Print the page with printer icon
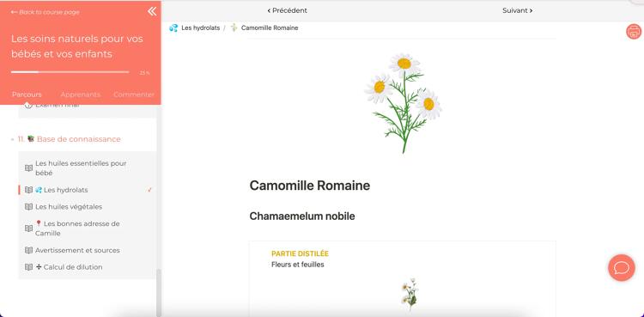The height and width of the screenshot is (317, 644). pos(635,32)
